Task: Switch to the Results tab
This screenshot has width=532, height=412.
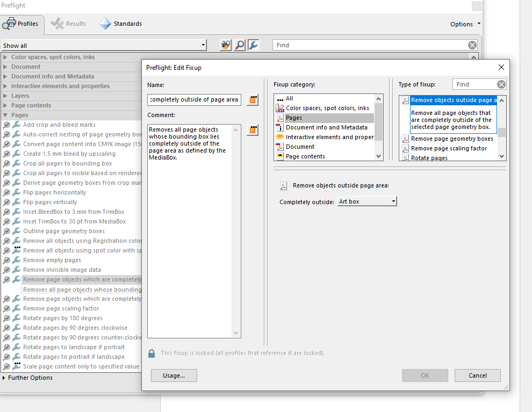Action: (x=68, y=24)
